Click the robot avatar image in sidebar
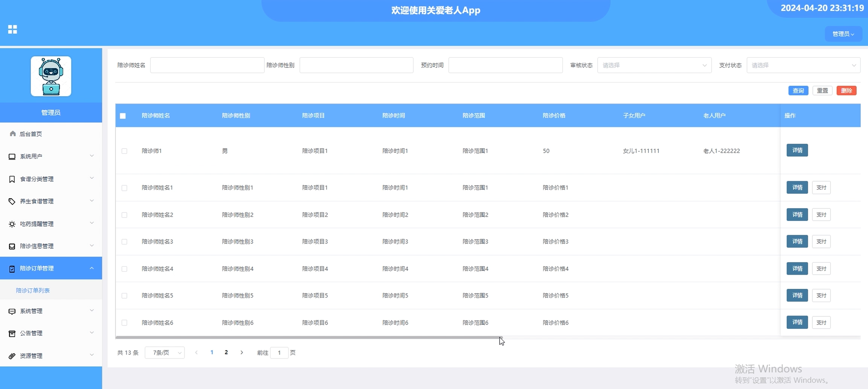Image resolution: width=868 pixels, height=389 pixels. [51, 76]
